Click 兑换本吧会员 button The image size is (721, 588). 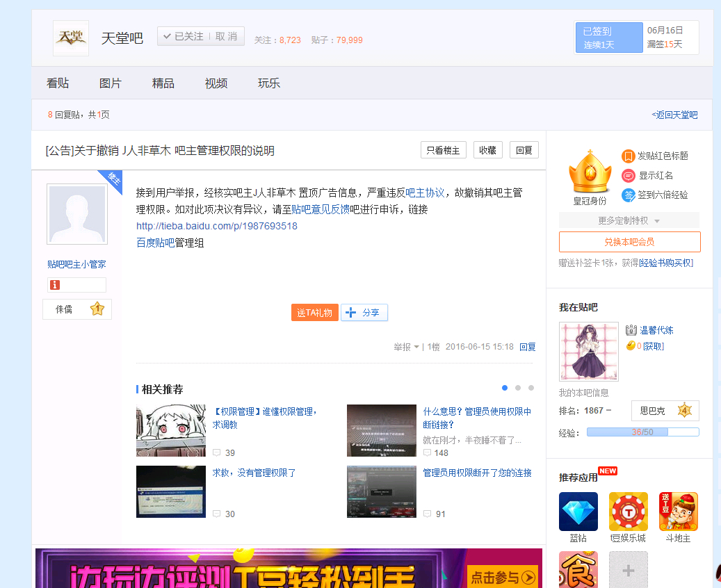coord(629,242)
